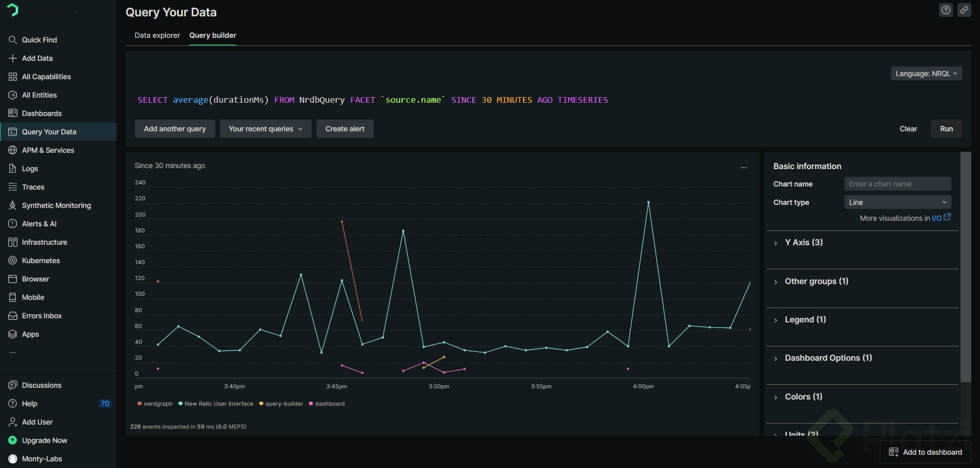
Task: Open the I/O external link
Action: tap(941, 218)
